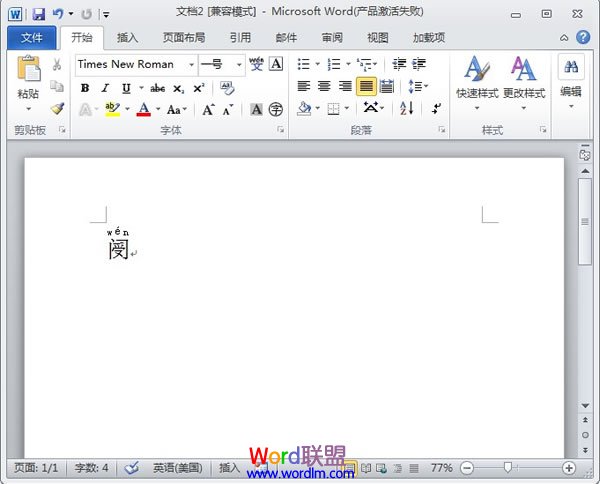Expand the Paste (粘贴) dropdown arrow
600x484 pixels.
tap(28, 108)
